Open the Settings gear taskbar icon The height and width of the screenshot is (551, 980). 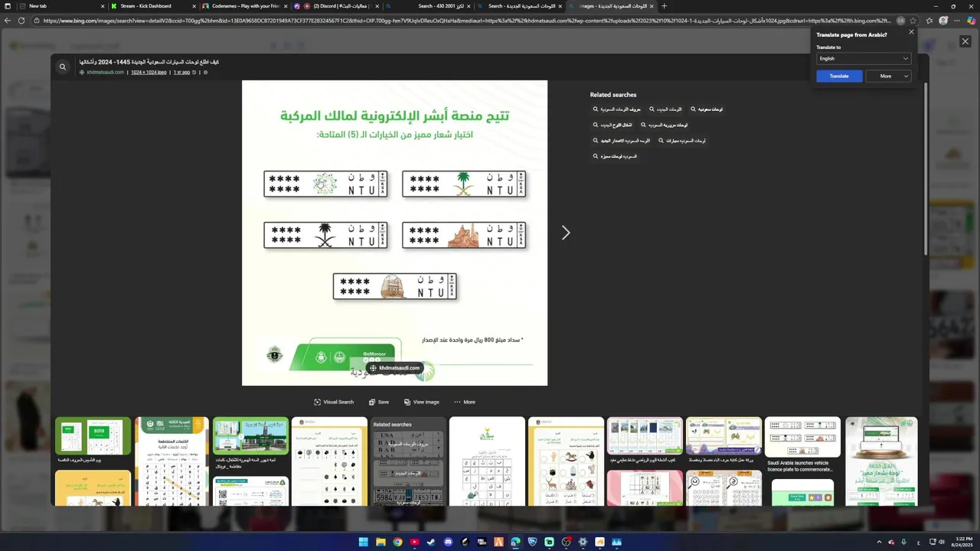point(583,542)
